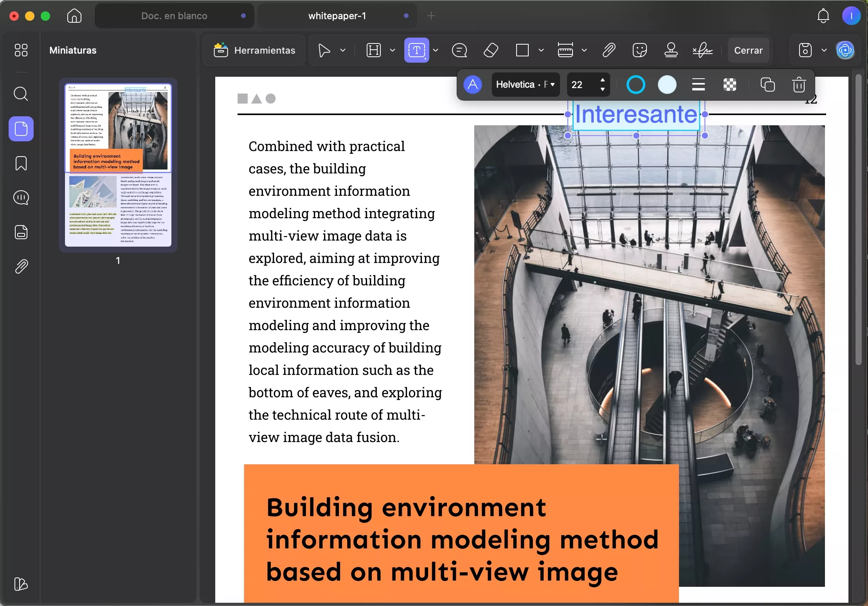Viewport: 868px width, 606px height.
Task: Duplicate the selected text box
Action: 767,85
